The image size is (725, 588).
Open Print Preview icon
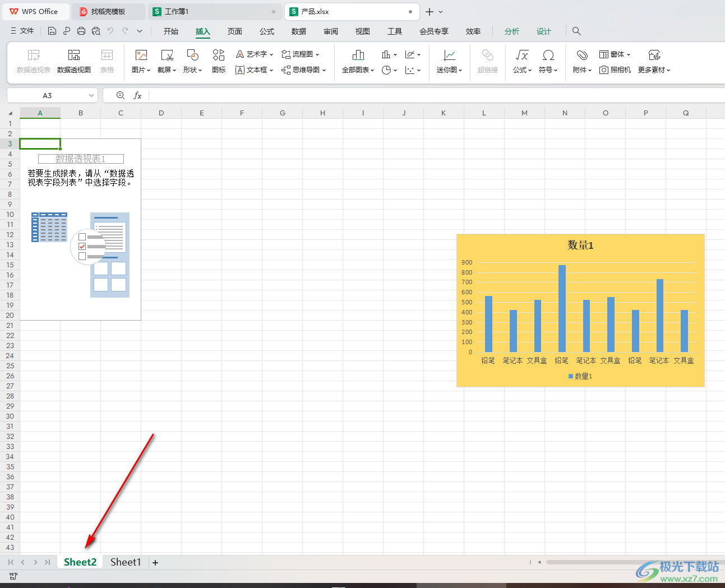coord(96,31)
